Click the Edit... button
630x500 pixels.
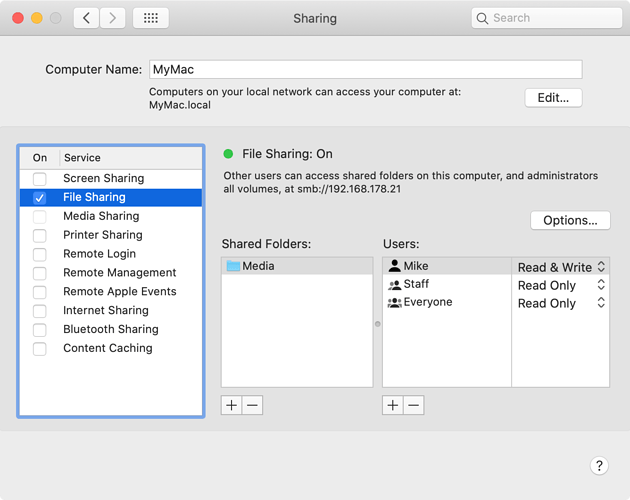(553, 98)
